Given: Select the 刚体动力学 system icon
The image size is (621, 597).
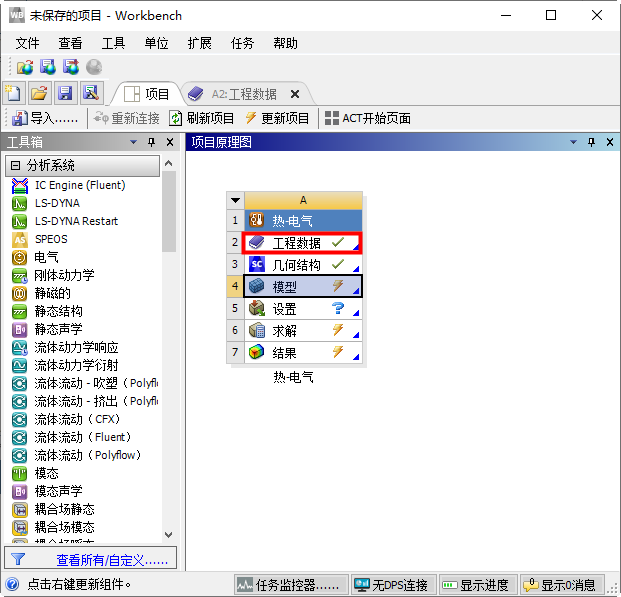Looking at the screenshot, I should pos(19,275).
